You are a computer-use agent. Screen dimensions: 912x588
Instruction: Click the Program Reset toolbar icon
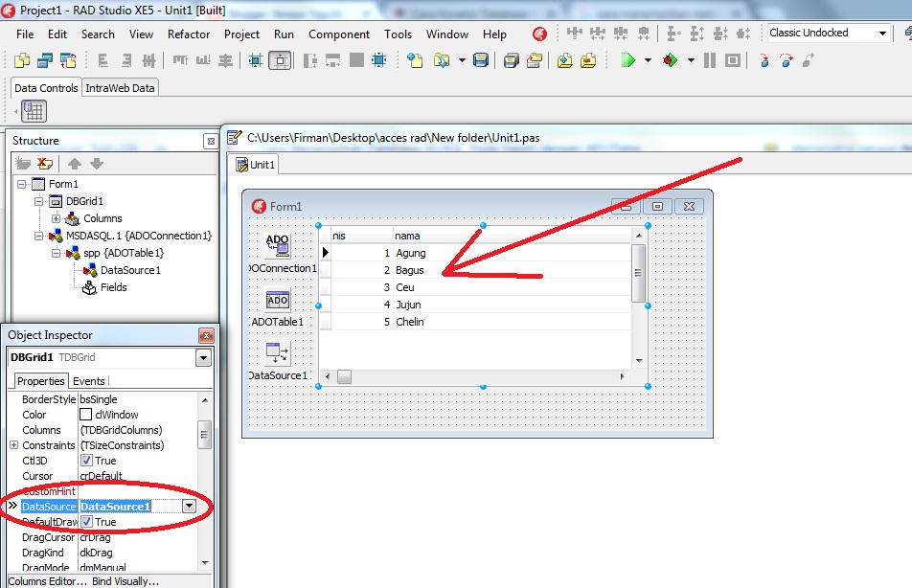point(732,59)
